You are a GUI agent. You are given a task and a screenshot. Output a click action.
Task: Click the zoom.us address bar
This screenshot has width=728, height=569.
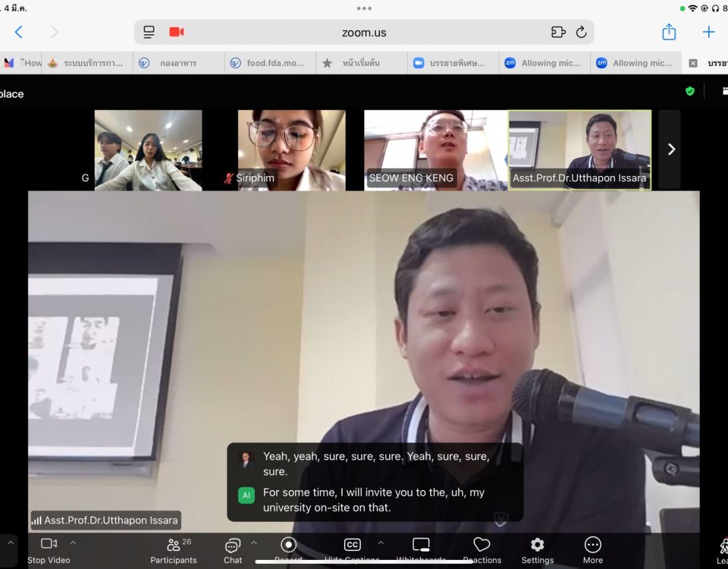point(364,32)
